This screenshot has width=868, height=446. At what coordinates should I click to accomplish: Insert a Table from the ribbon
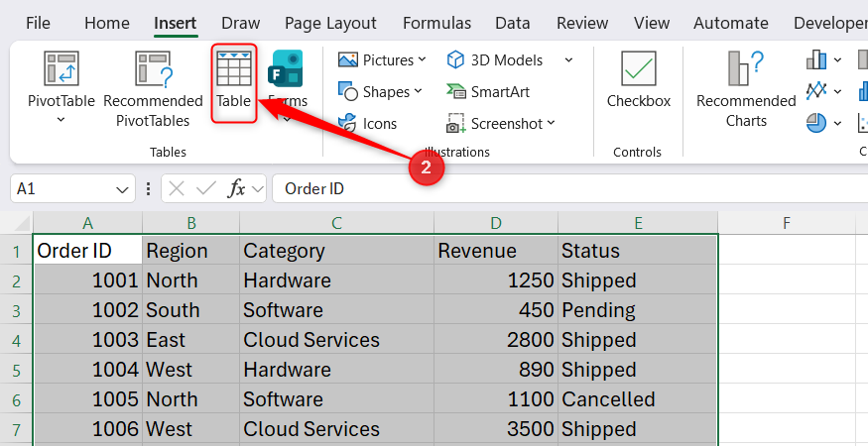[x=233, y=82]
